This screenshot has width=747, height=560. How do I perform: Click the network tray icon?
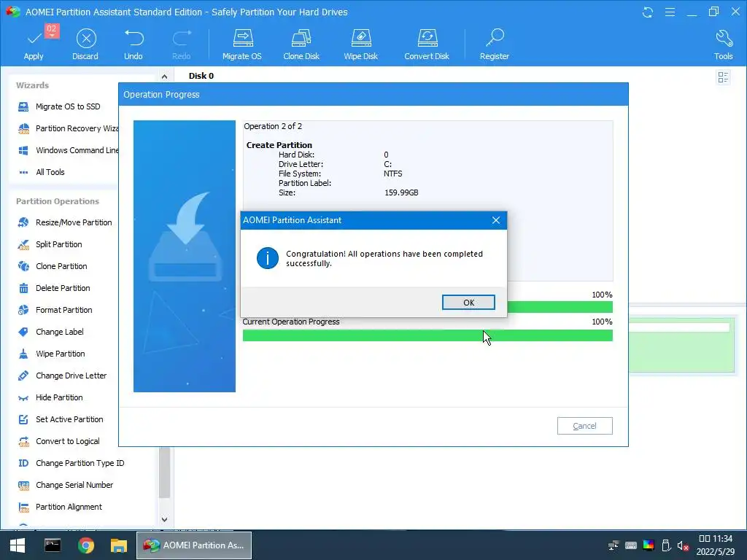click(614, 545)
